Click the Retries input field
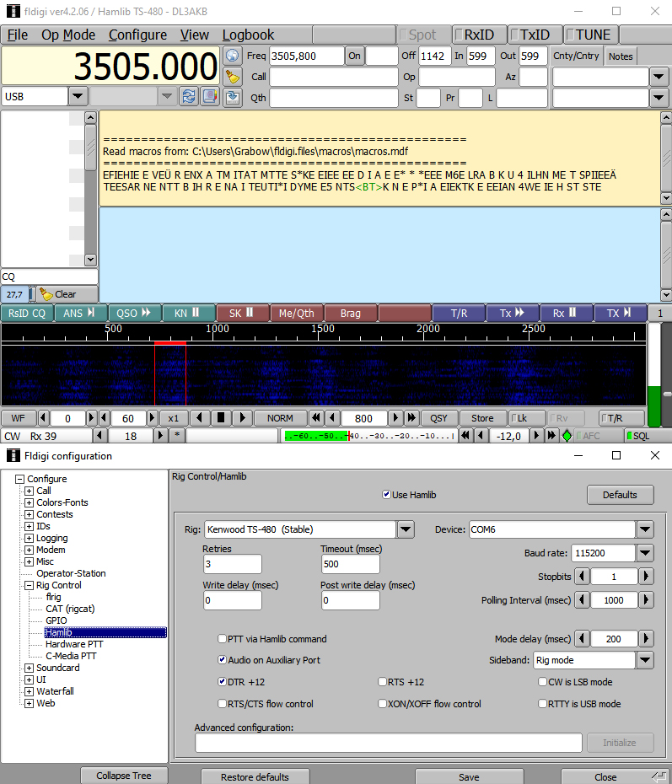The image size is (672, 784). pos(232,564)
